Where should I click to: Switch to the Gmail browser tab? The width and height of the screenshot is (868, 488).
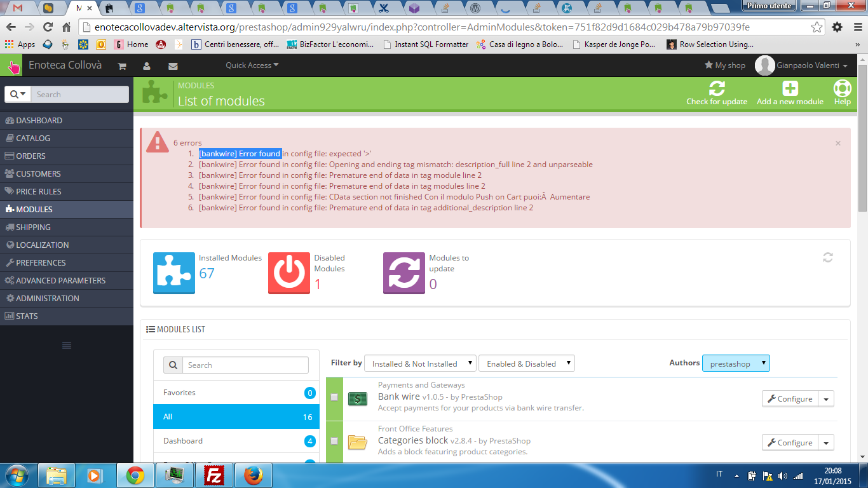click(19, 8)
